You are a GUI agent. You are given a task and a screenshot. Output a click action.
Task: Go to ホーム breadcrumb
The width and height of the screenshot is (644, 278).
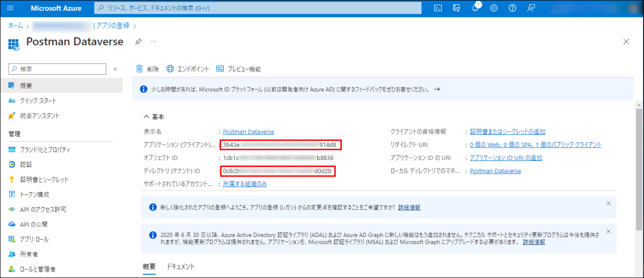coord(16,26)
